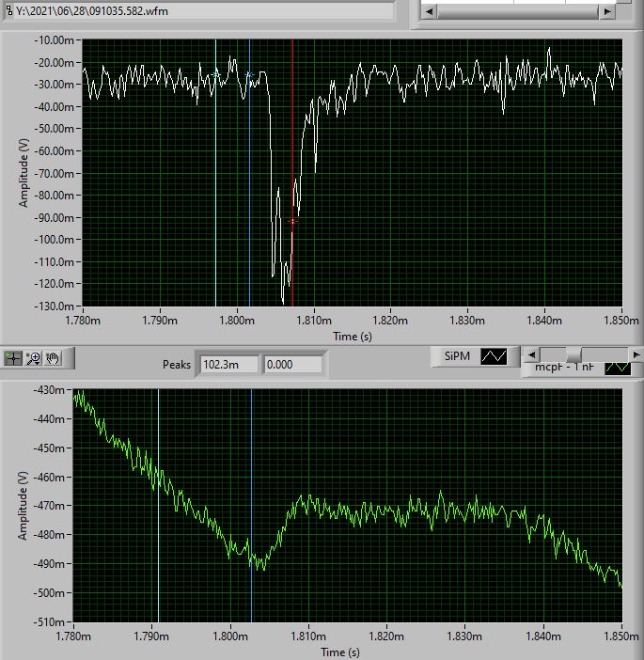Viewport: 644px width, 660px height.
Task: Click lower graph X-axis end 1.850m
Action: (621, 636)
